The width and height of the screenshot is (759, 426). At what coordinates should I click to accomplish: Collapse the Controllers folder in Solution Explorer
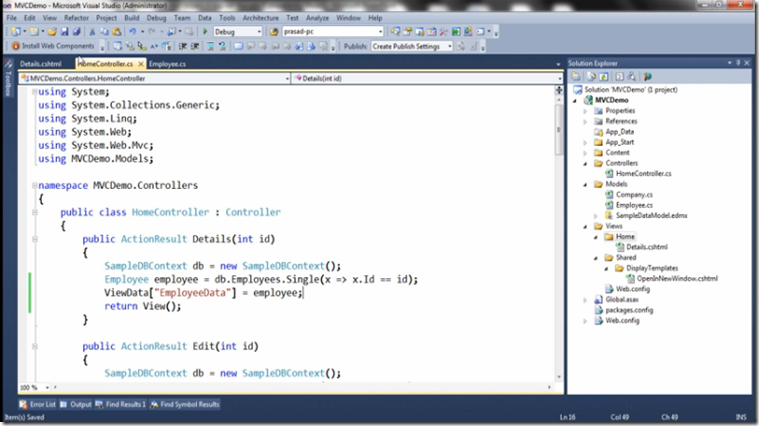pyautogui.click(x=585, y=164)
